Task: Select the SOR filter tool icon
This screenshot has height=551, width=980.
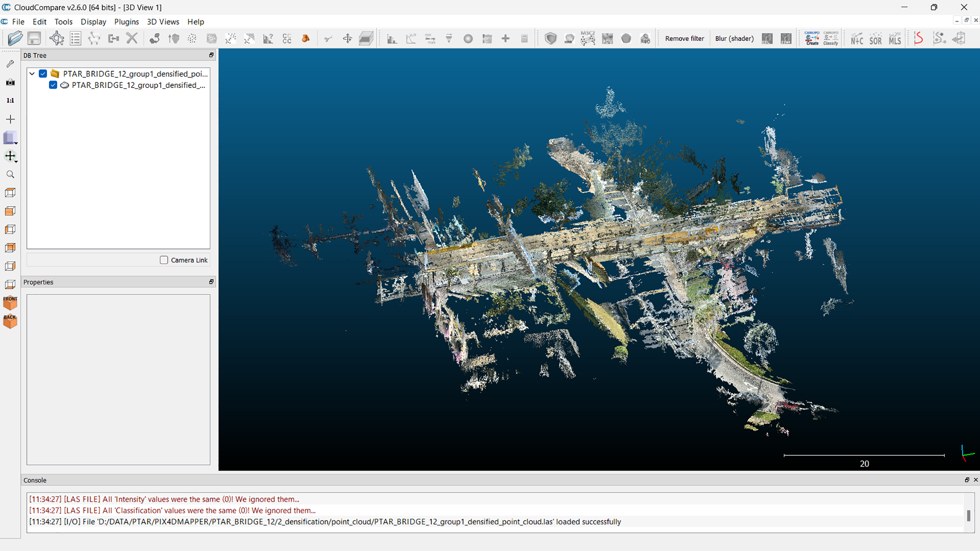Action: click(875, 39)
